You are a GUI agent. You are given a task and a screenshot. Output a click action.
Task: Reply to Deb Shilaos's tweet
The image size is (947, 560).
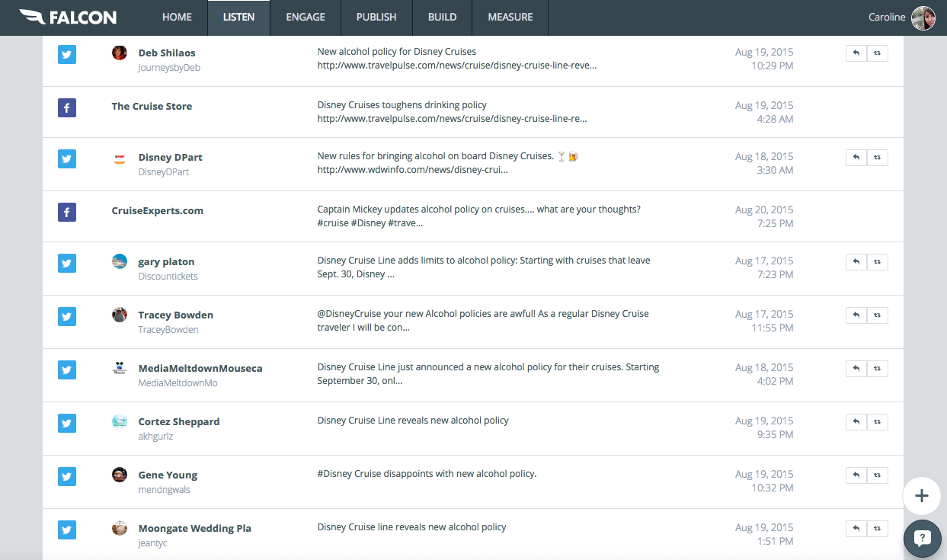point(856,53)
